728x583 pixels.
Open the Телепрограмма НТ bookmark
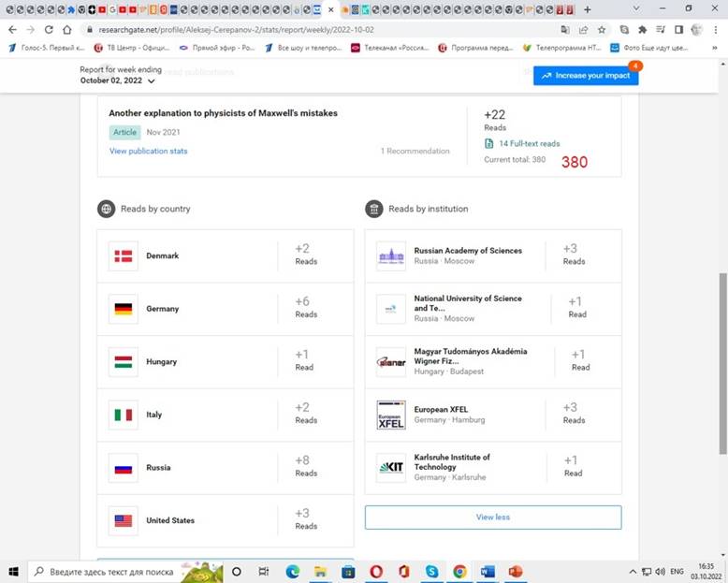[x=561, y=48]
